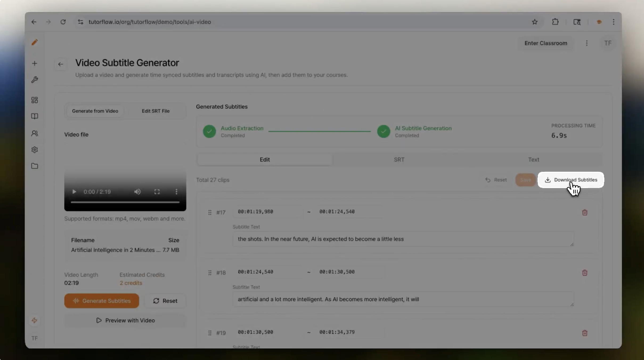Screen dimensions: 644x360
Task: Click the lightning bolt icon at sidebar bottom
Action: point(35,320)
